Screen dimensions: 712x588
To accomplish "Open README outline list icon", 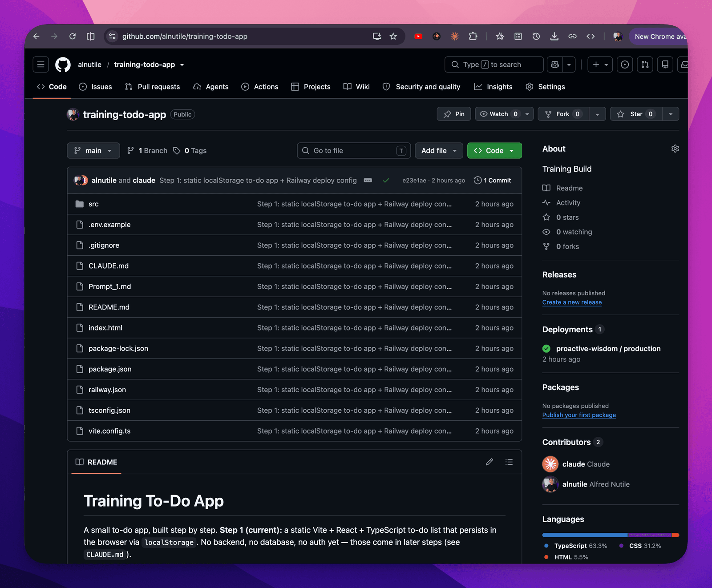I will 509,462.
